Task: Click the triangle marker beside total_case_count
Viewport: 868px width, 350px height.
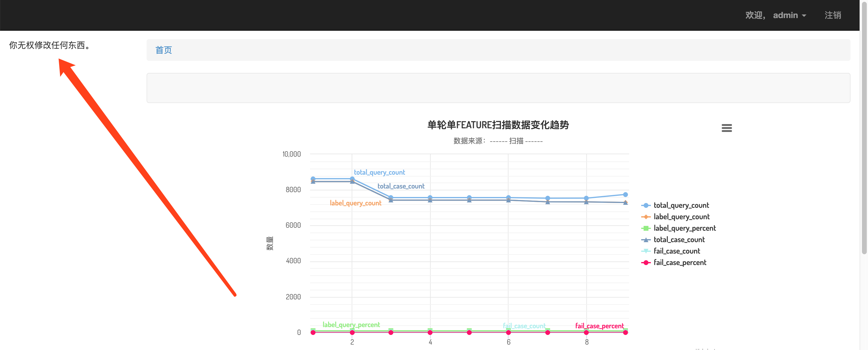Action: coord(645,240)
